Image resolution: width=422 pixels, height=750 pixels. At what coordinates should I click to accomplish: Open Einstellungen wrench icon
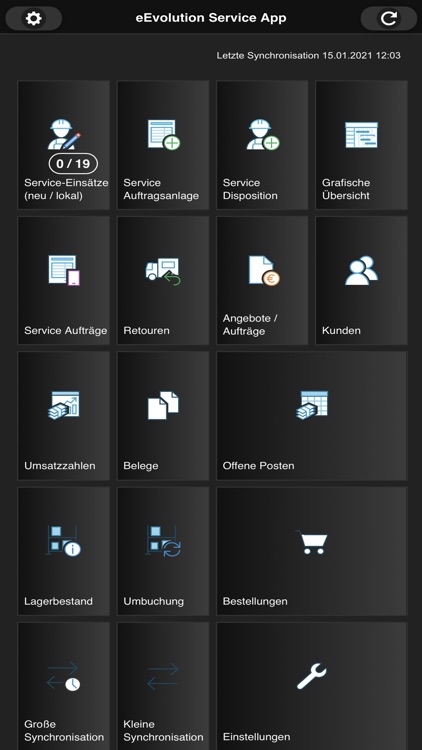click(x=311, y=676)
